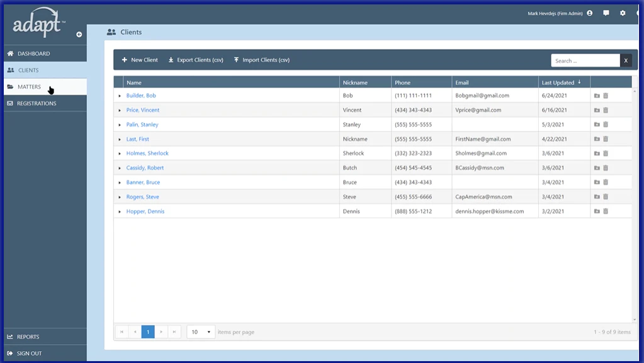Open the items per page dropdown
Viewport: 644px width, 363px height.
pos(200,332)
